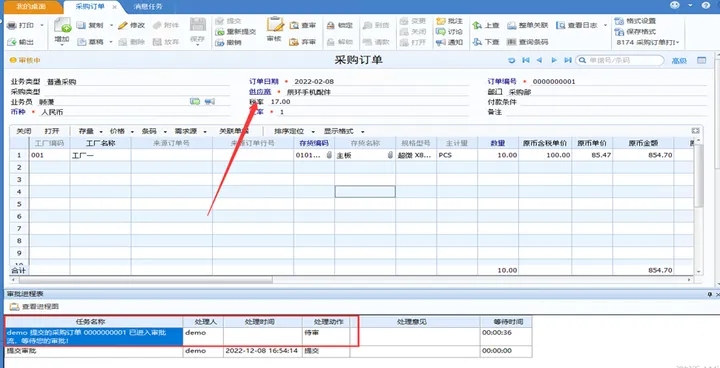The height and width of the screenshot is (368, 720).
Task: Click the 打印 printer icon
Action: (11, 25)
